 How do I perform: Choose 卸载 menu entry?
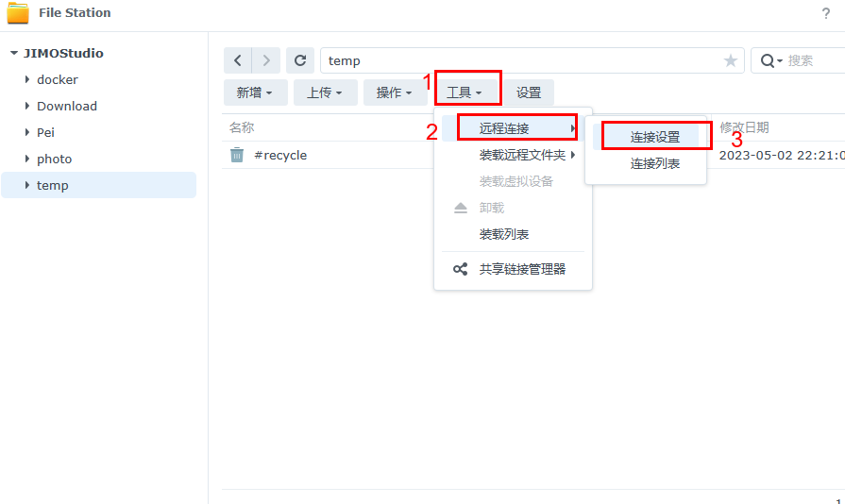(x=513, y=208)
